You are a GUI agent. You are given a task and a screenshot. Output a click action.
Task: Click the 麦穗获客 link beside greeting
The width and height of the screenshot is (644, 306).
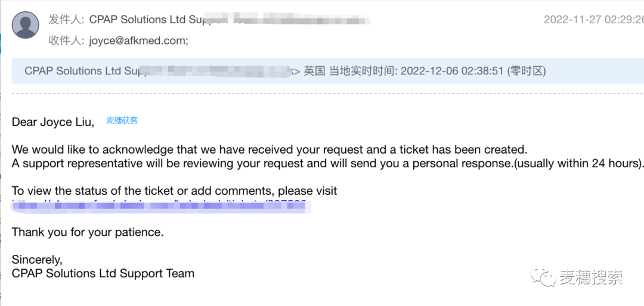tap(122, 121)
